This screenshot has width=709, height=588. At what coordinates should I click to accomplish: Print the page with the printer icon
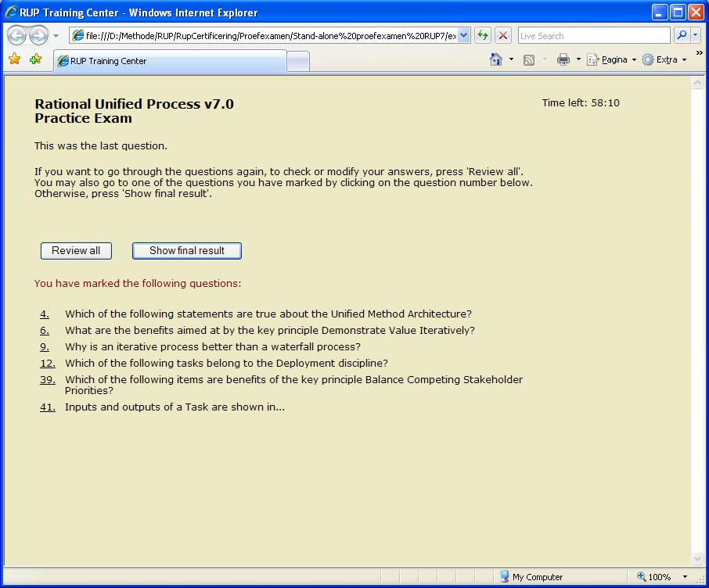(x=563, y=59)
